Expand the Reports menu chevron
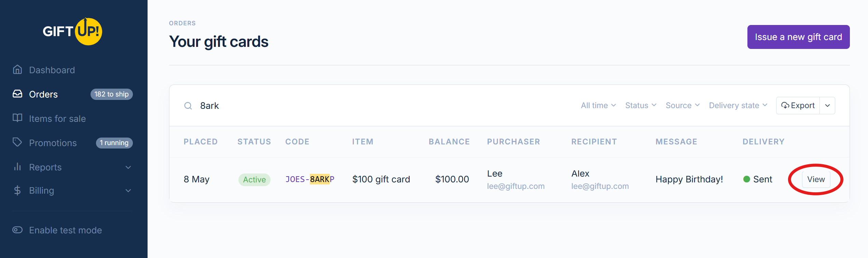This screenshot has width=868, height=258. click(x=128, y=167)
